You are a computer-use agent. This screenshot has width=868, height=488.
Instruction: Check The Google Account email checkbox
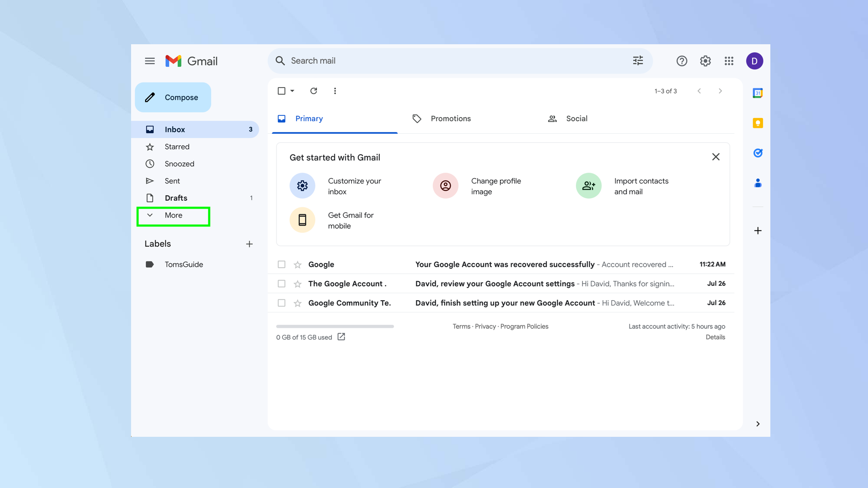click(281, 284)
